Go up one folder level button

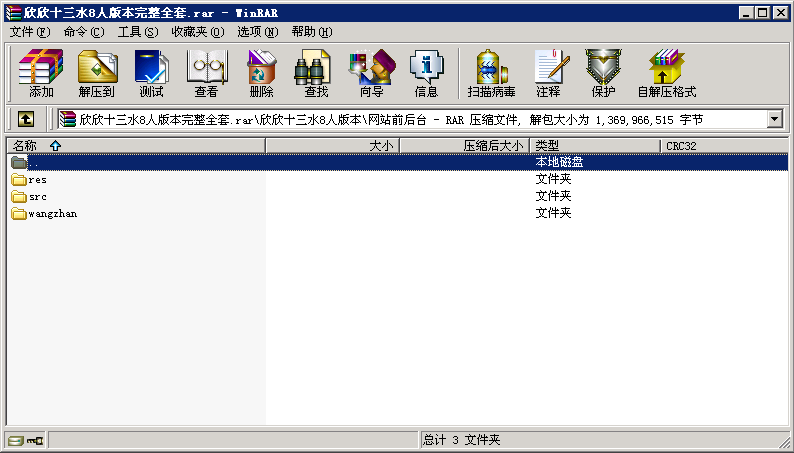pos(26,119)
